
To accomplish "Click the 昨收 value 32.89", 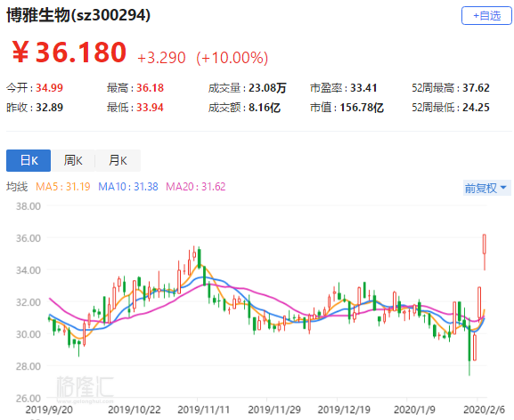I will pos(49,108).
